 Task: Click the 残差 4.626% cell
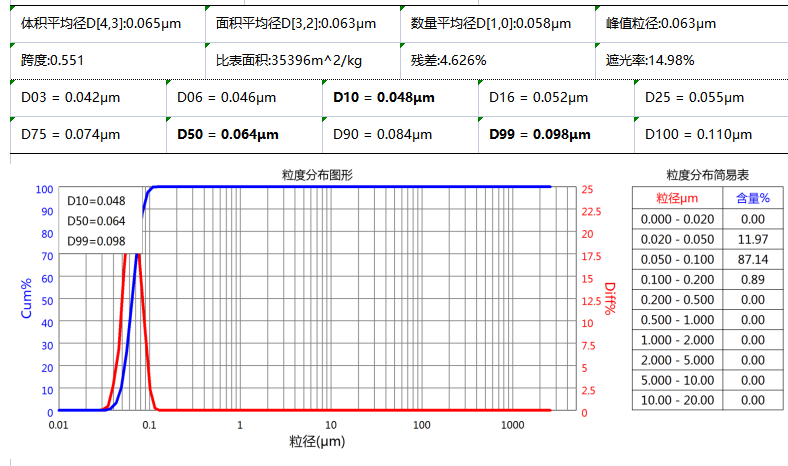tap(448, 60)
